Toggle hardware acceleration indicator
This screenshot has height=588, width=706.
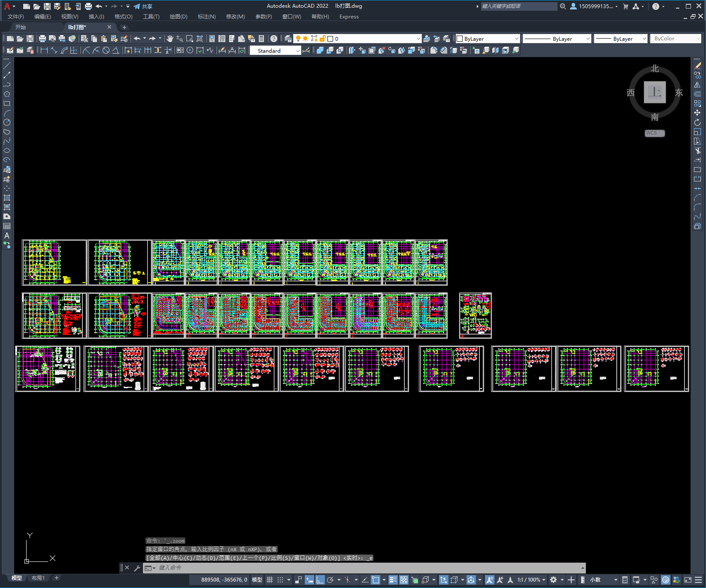[x=666, y=580]
